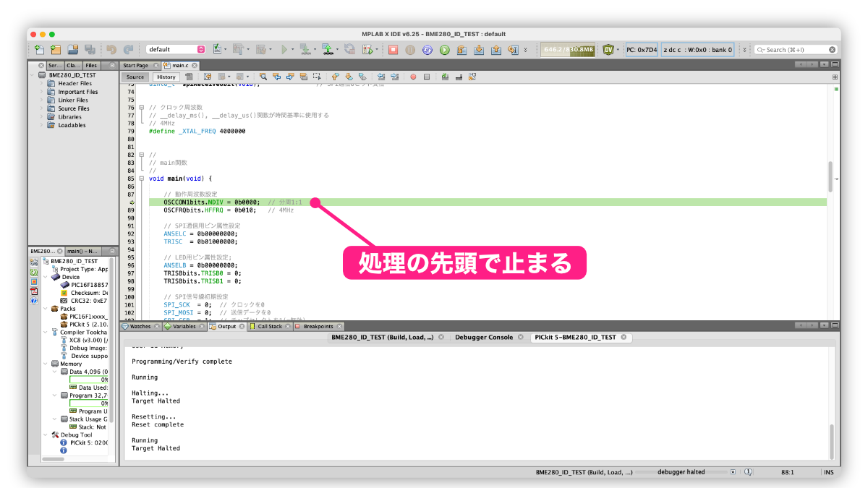The image size is (868, 488).
Task: Collapse main function fold at line 85
Action: point(142,178)
